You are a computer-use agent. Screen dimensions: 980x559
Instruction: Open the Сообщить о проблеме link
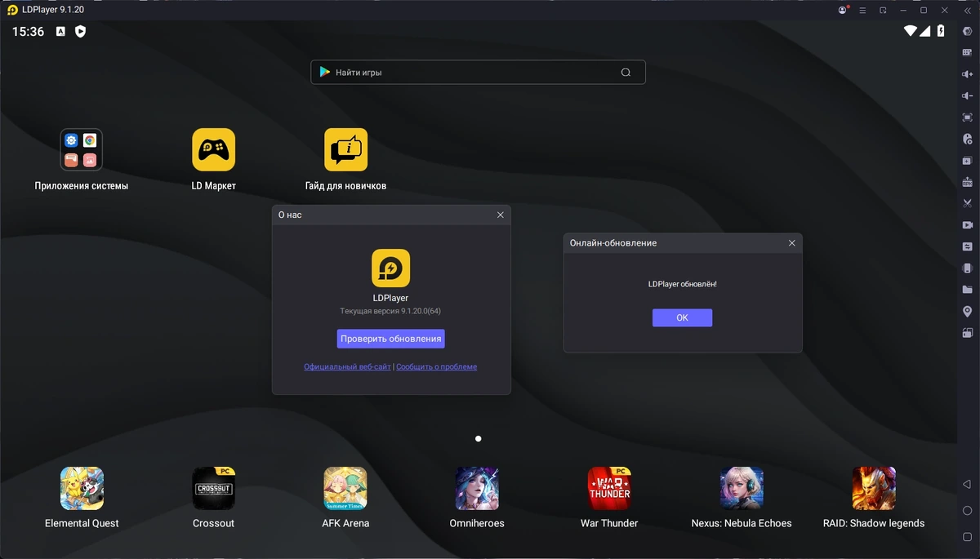click(x=437, y=367)
